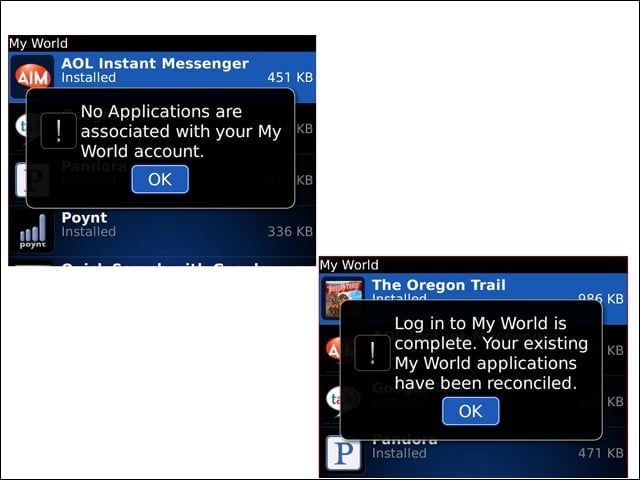640x480 pixels.
Task: Click the 'Log in to My World' message
Action: [491, 353]
